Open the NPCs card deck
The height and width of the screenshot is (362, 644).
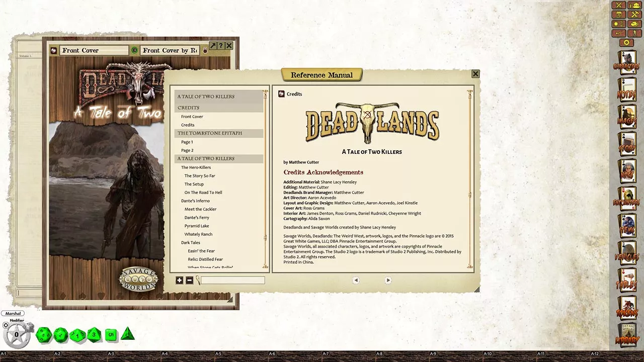pyautogui.click(x=627, y=171)
